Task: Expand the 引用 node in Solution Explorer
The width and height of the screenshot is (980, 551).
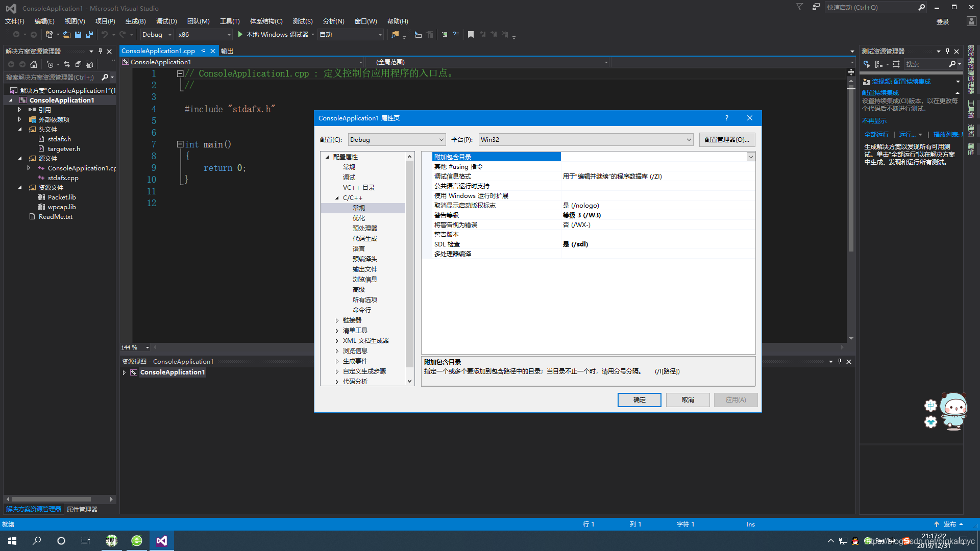Action: coord(20,110)
